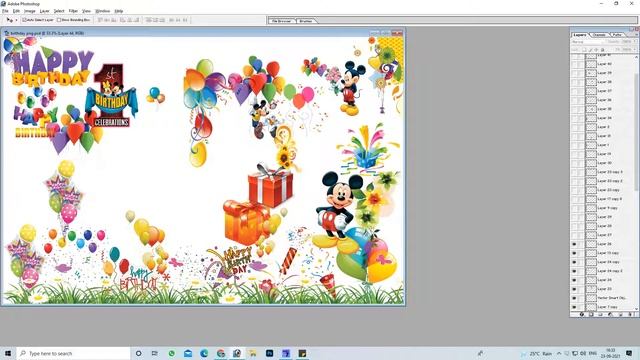
Task: Switch to the Paths tab
Action: point(617,35)
